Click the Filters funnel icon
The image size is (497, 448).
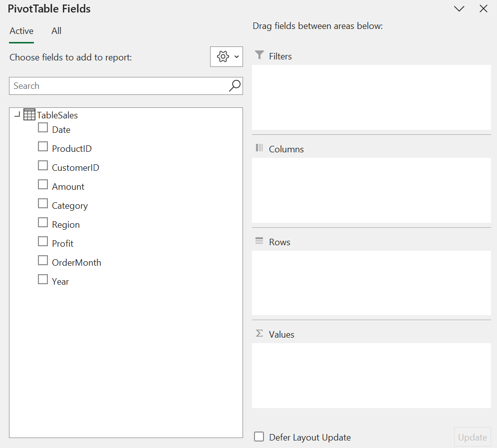pyautogui.click(x=259, y=55)
